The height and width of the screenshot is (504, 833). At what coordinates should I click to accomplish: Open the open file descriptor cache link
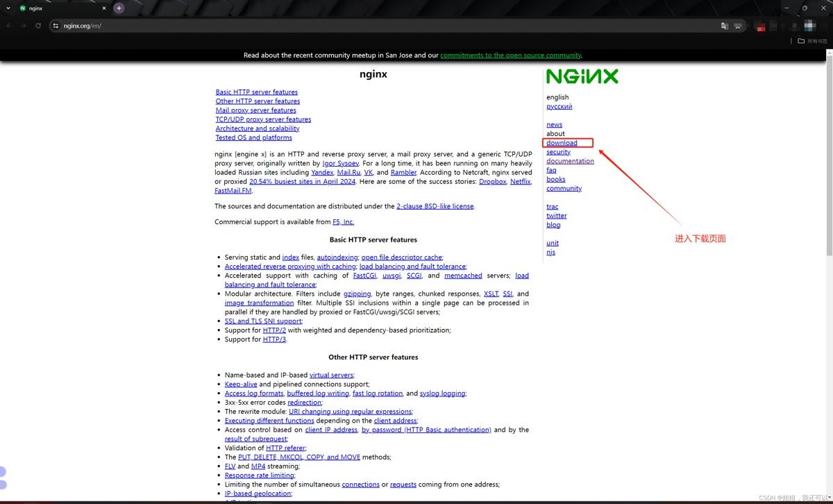pyautogui.click(x=401, y=258)
